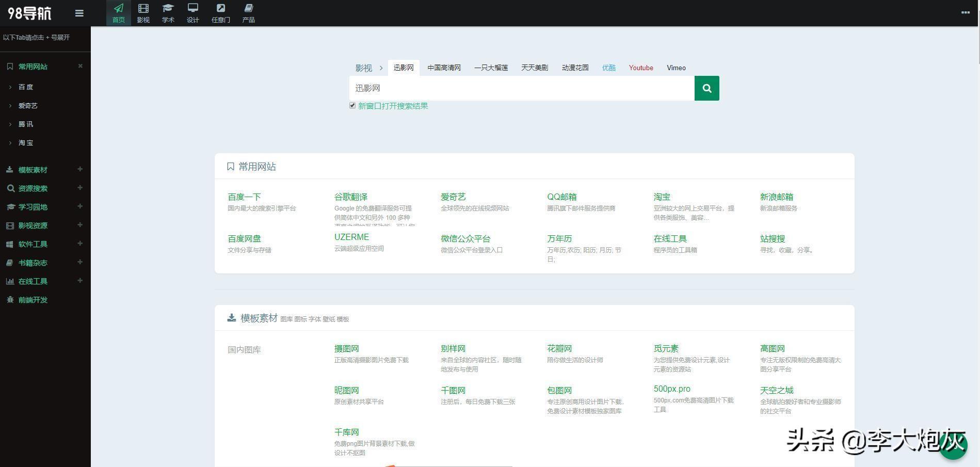Expand the 资源搜索 sidebar section
This screenshot has width=980, height=467.
(x=80, y=188)
